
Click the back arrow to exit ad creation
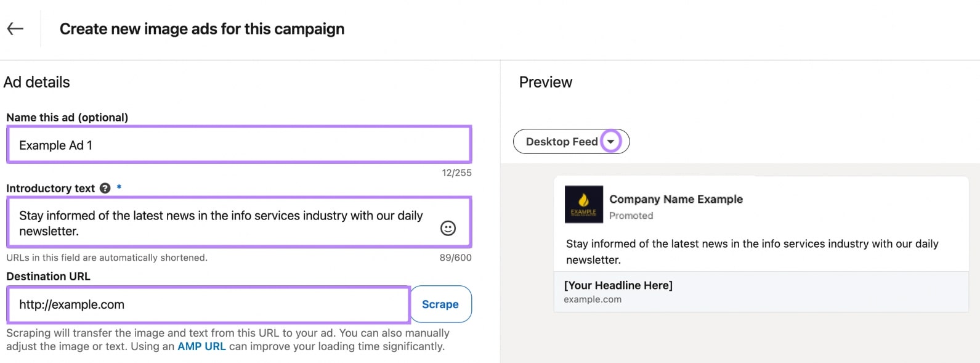(x=15, y=28)
